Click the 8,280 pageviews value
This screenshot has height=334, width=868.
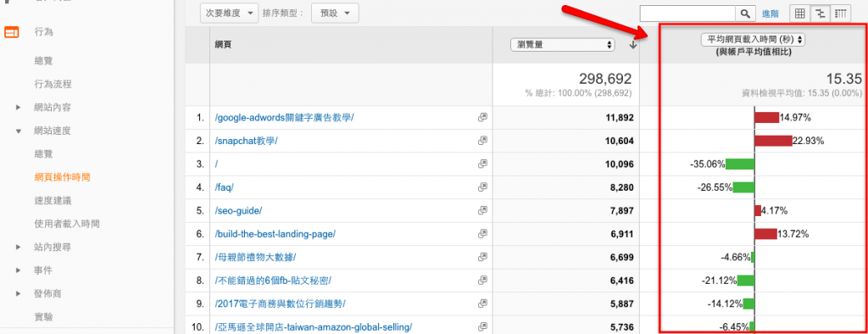point(621,187)
